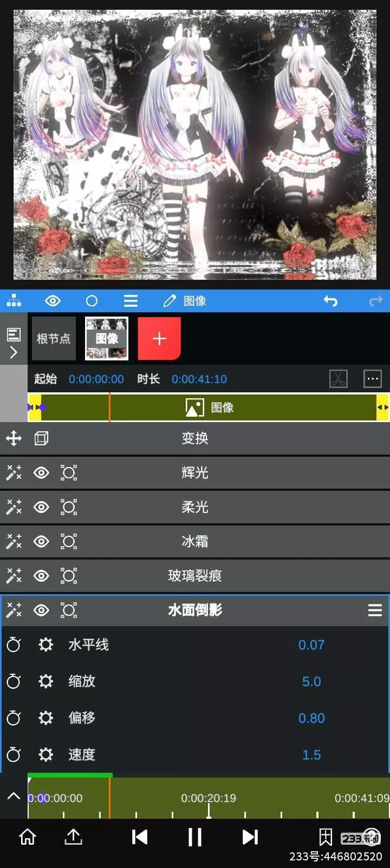Redo the last undone action
This screenshot has width=390, height=868.
click(x=375, y=301)
